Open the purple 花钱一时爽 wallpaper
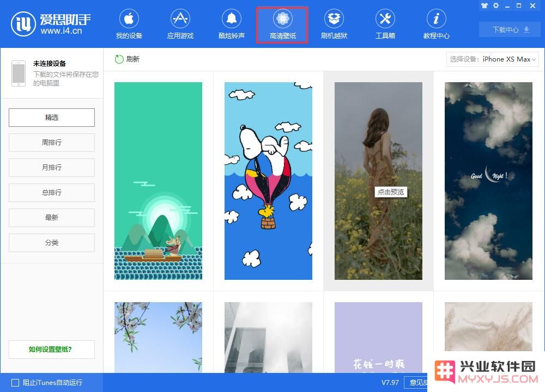The image size is (545, 392). [x=378, y=338]
